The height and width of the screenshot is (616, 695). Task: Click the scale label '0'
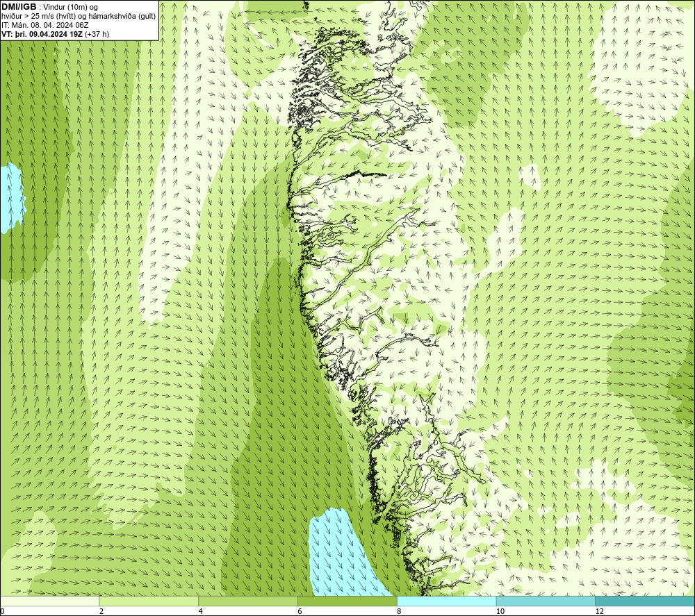pos(2,611)
